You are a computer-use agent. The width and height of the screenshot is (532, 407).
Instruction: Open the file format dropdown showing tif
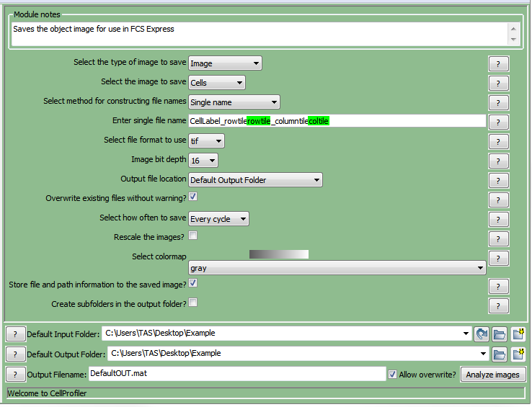click(206, 140)
